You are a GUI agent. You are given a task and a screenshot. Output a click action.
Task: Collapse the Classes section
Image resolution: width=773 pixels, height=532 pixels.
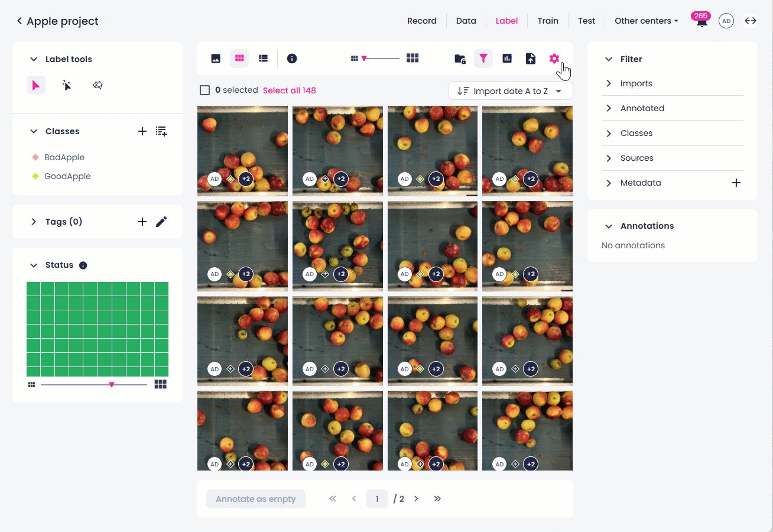coord(34,131)
